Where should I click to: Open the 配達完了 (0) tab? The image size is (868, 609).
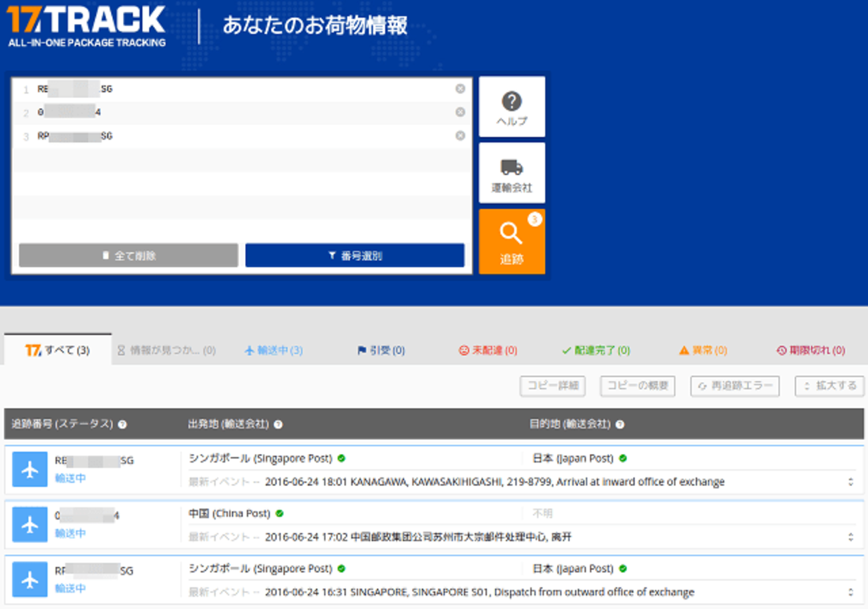point(596,350)
